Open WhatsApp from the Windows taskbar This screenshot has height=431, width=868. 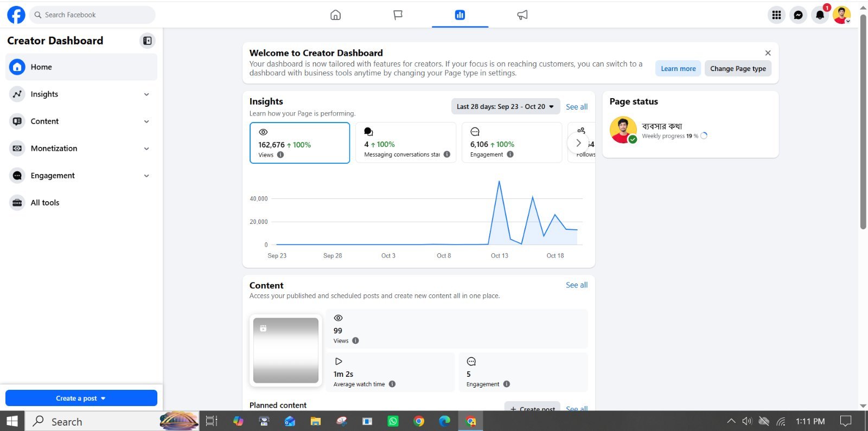point(393,421)
